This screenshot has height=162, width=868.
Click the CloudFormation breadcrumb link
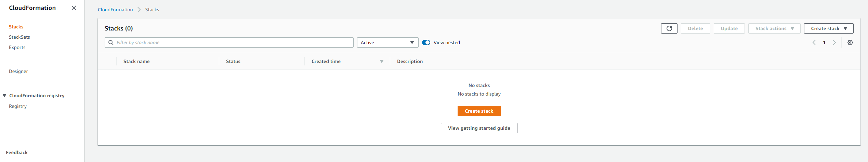(115, 10)
